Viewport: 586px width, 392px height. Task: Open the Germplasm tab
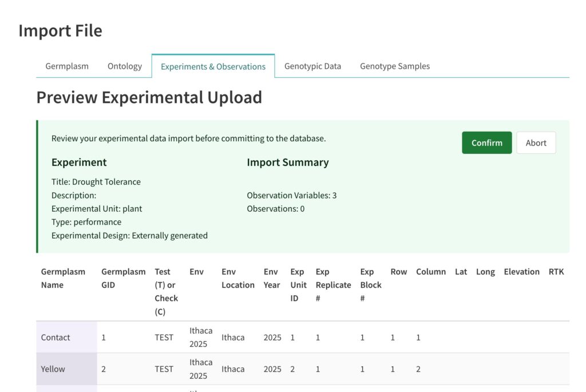point(67,66)
